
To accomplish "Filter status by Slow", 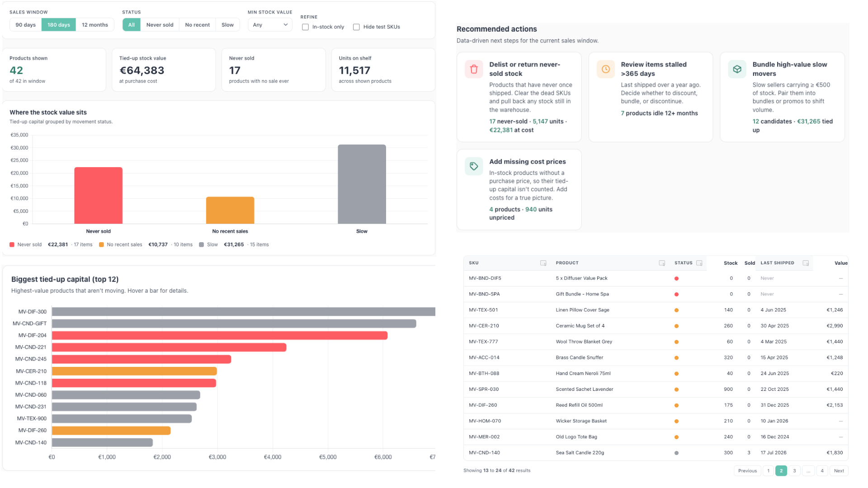I will [x=228, y=25].
